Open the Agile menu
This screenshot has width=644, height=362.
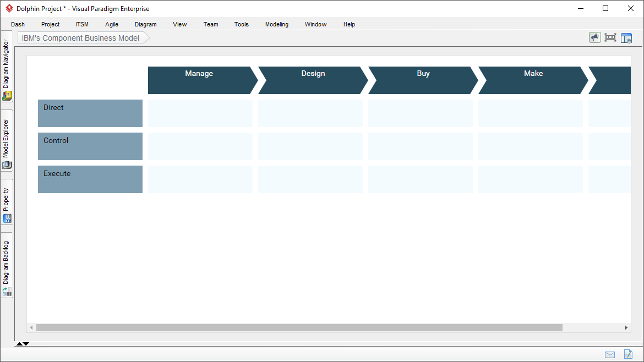coord(112,24)
